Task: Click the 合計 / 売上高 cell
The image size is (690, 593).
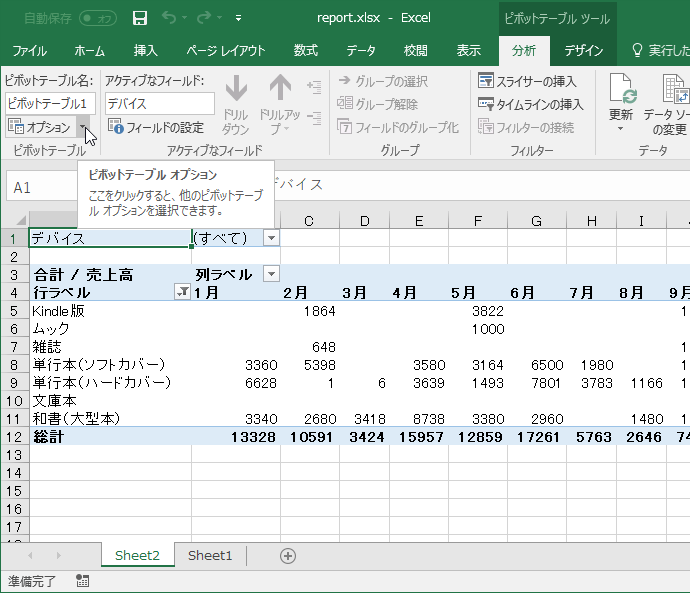Action: pyautogui.click(x=84, y=275)
